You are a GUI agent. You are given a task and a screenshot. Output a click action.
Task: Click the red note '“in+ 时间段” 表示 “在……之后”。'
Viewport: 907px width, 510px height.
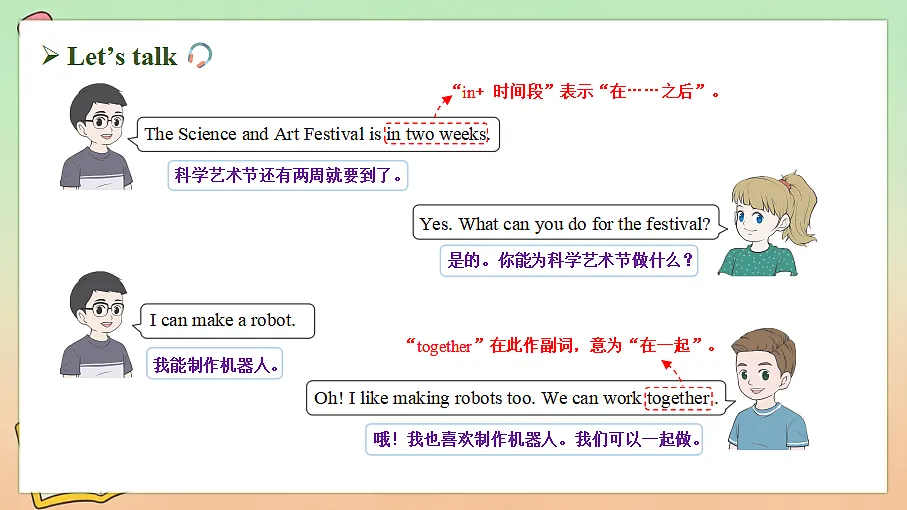pos(585,91)
